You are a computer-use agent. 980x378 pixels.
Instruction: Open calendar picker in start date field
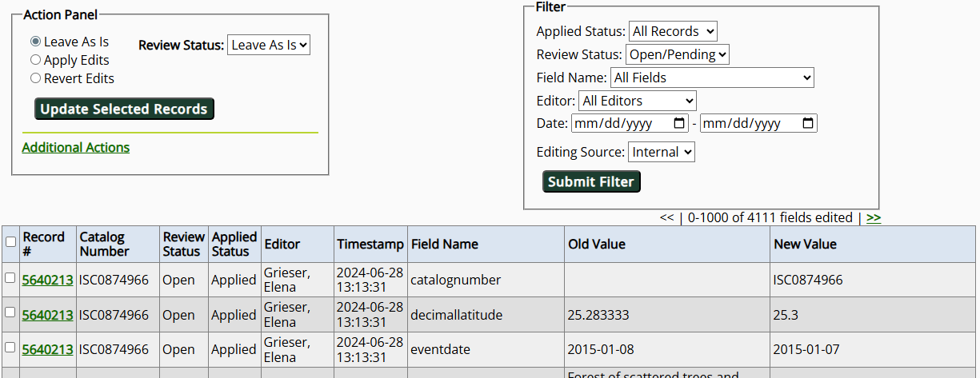[680, 124]
